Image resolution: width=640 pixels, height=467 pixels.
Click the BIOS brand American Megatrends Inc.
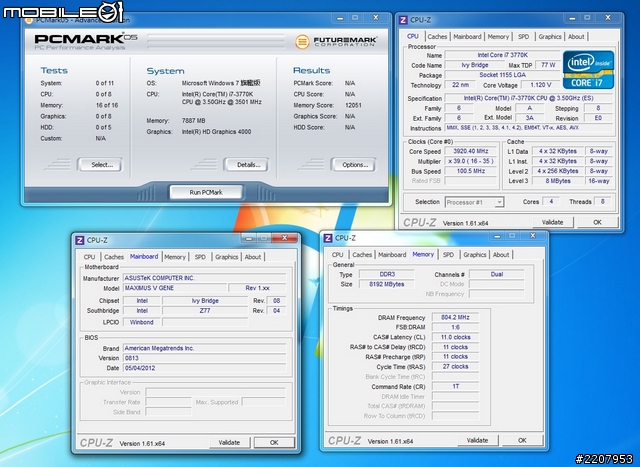[204, 348]
